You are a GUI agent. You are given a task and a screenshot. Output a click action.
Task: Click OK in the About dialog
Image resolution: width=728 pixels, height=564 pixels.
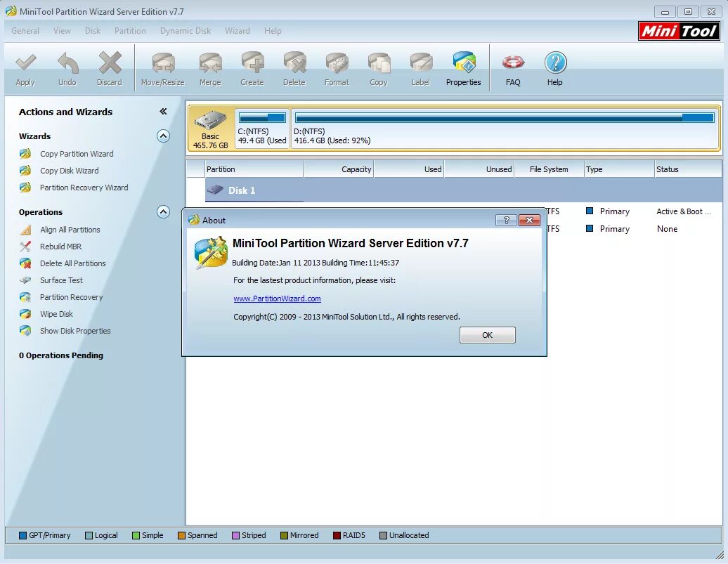(487, 335)
